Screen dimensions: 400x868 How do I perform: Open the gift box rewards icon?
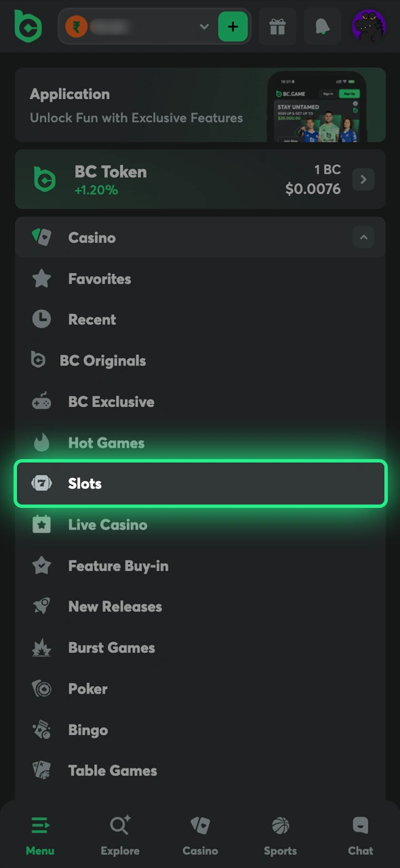point(277,26)
